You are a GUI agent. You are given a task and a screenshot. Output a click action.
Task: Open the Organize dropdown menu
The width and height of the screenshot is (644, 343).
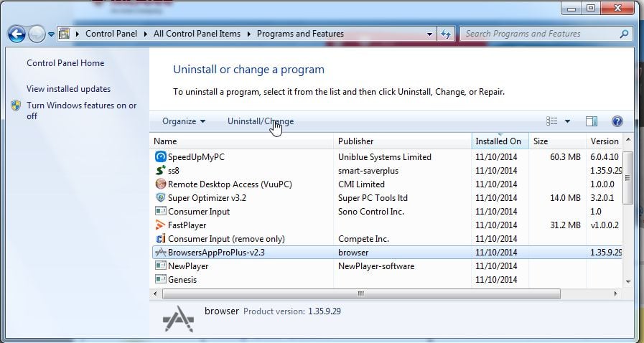[184, 121]
